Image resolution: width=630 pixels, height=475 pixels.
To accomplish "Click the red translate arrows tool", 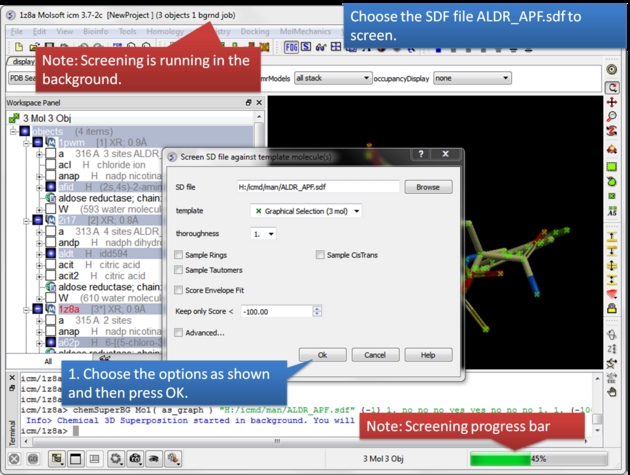I will pyautogui.click(x=612, y=102).
